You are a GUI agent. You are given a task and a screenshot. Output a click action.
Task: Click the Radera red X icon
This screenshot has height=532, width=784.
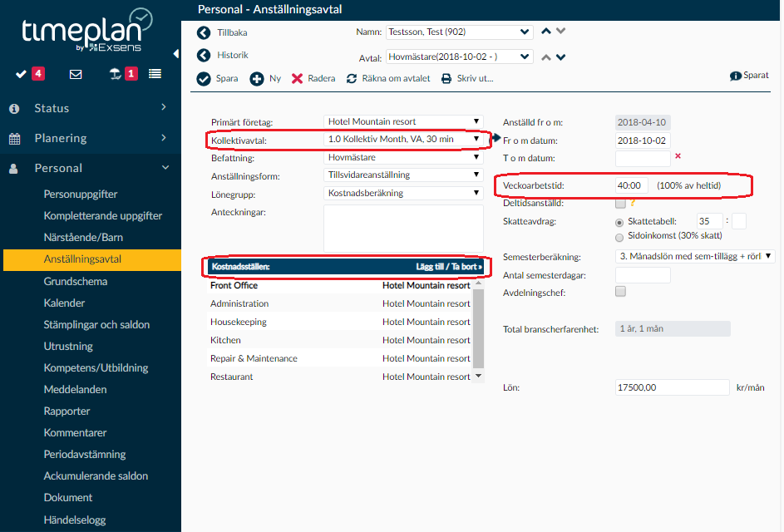point(297,78)
